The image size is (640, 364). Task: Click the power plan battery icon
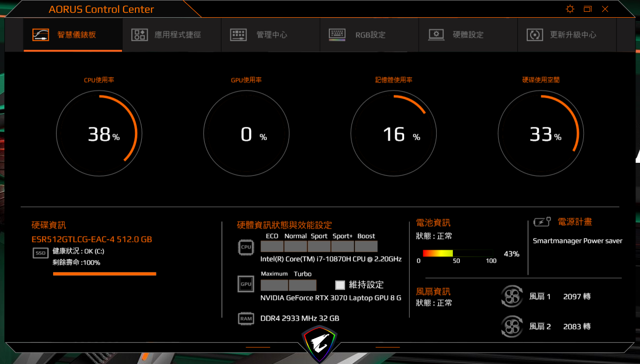click(x=542, y=222)
